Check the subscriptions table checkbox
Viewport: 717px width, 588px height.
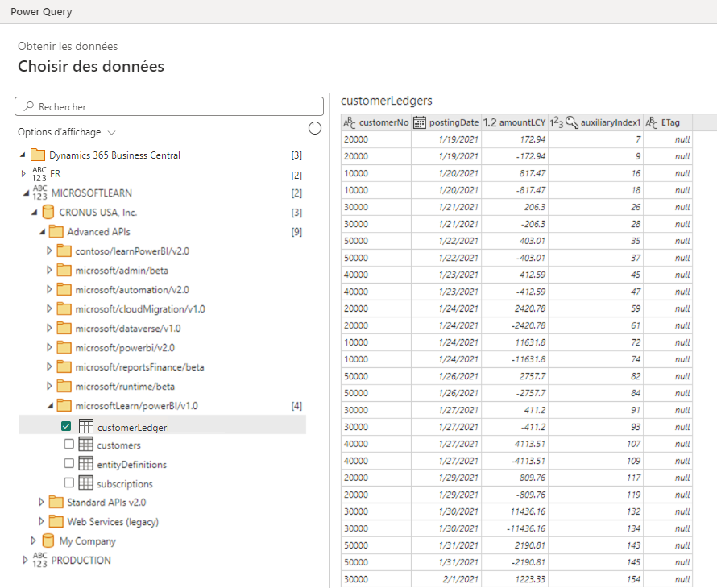(x=69, y=482)
